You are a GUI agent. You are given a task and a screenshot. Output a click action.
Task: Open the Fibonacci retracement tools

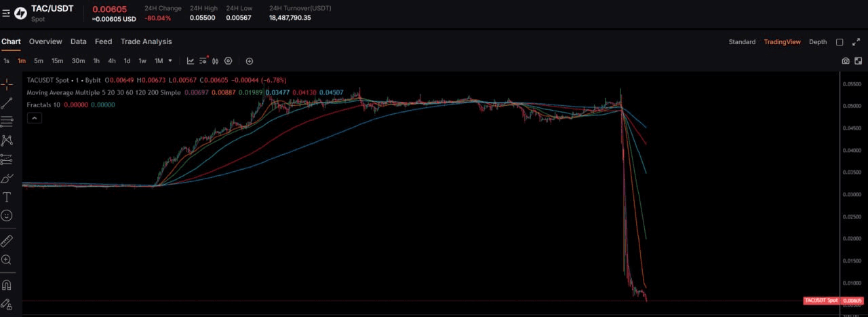pyautogui.click(x=7, y=122)
